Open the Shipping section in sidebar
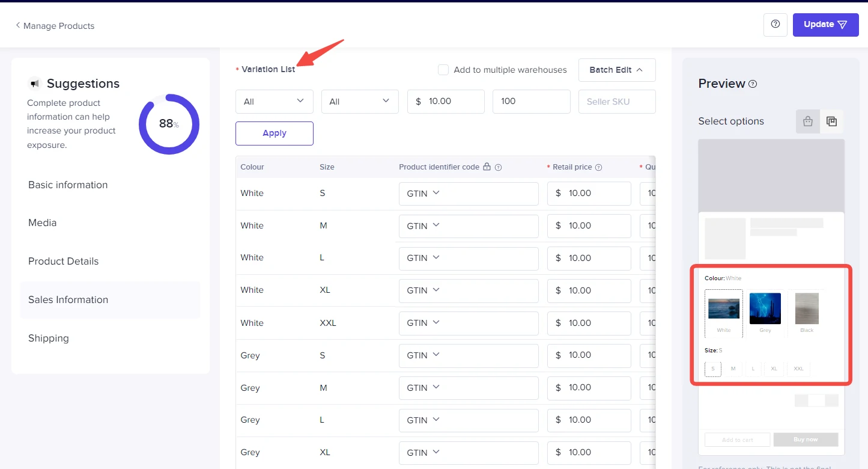Viewport: 868px width, 469px height. (x=49, y=338)
